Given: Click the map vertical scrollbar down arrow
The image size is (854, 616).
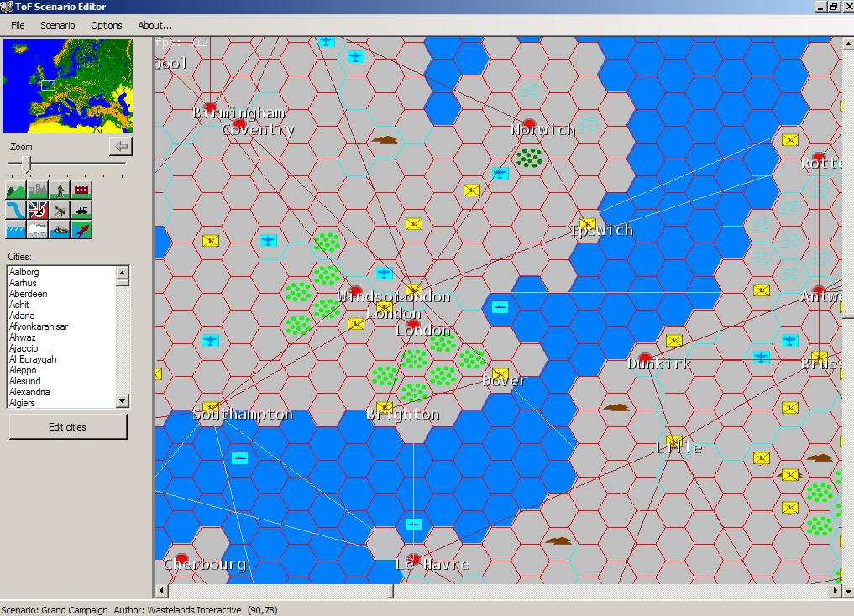Looking at the screenshot, I should coord(848,590).
